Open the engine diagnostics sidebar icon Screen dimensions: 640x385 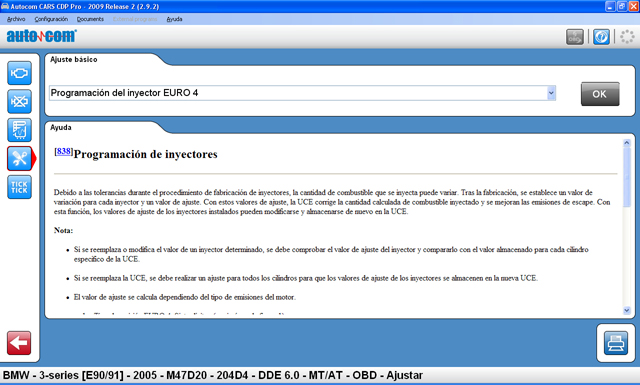coord(19,73)
